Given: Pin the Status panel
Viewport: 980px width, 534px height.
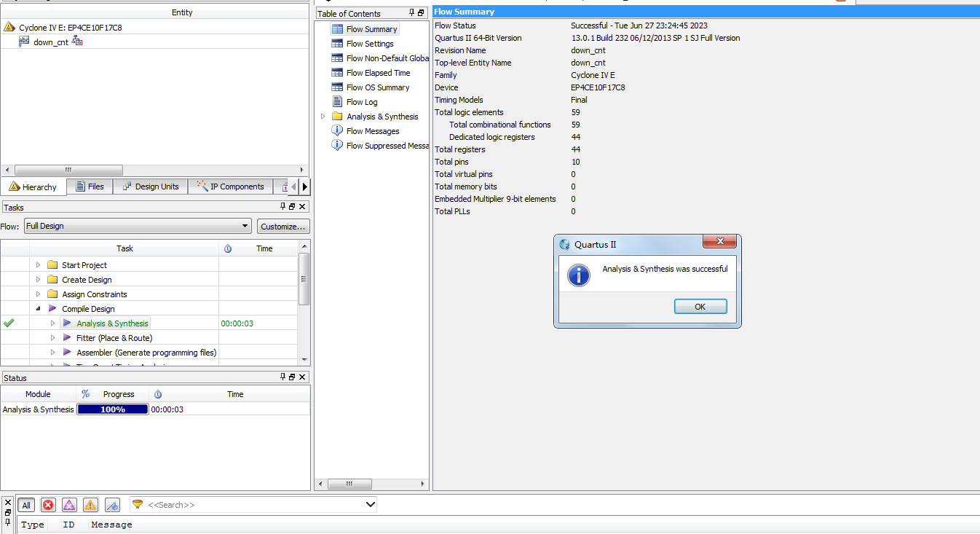Looking at the screenshot, I should pos(282,377).
